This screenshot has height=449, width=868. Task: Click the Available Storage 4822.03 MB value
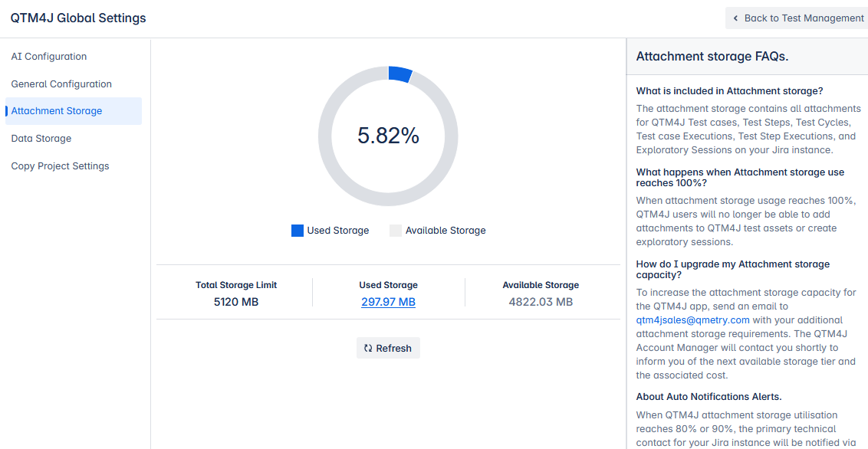pyautogui.click(x=541, y=302)
